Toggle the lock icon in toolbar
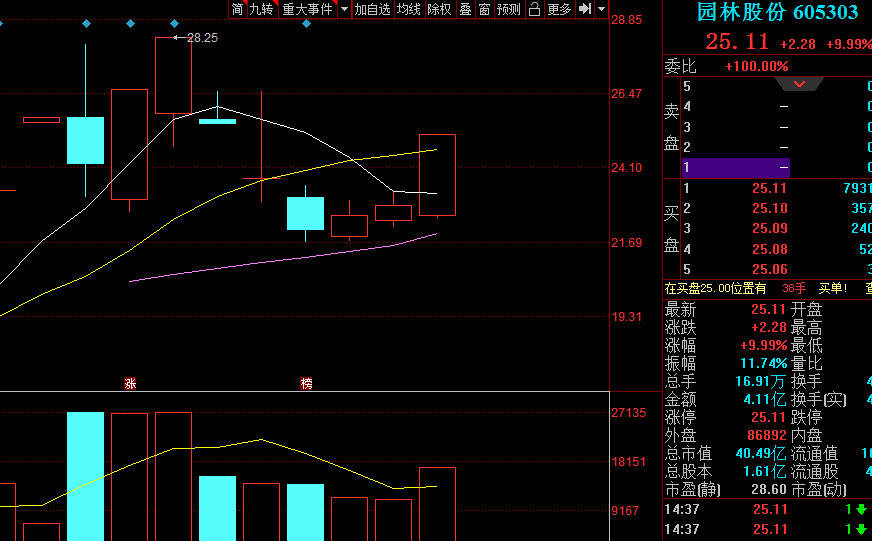Image resolution: width=872 pixels, height=541 pixels. 534,9
